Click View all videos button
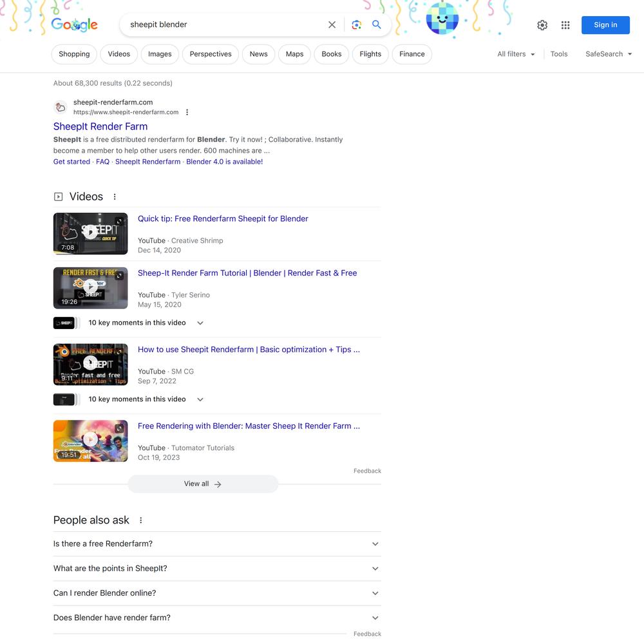 coord(203,484)
